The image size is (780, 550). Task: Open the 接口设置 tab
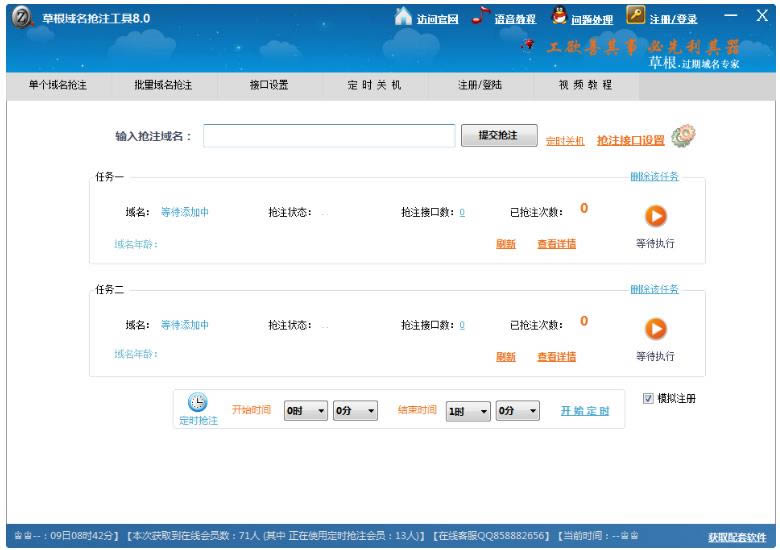269,85
